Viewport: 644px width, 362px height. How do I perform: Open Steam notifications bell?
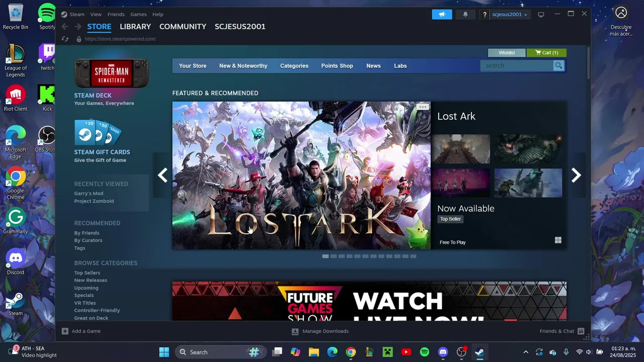(465, 14)
